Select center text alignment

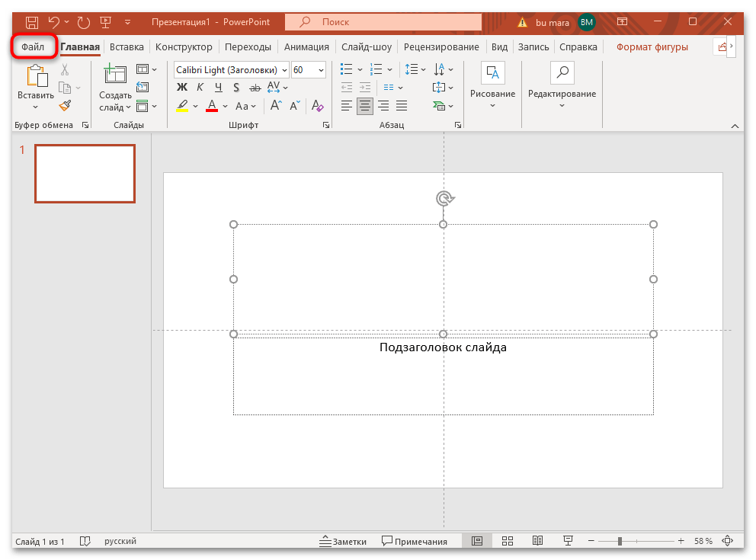point(364,106)
